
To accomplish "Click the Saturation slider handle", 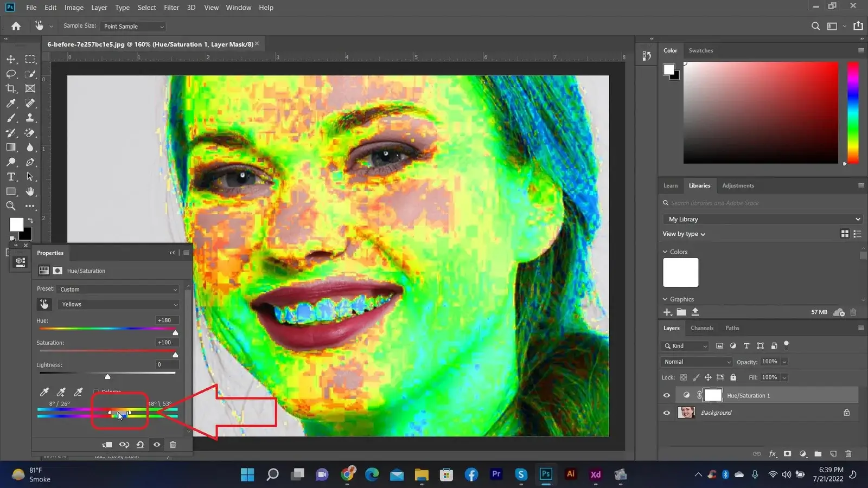I will [175, 355].
